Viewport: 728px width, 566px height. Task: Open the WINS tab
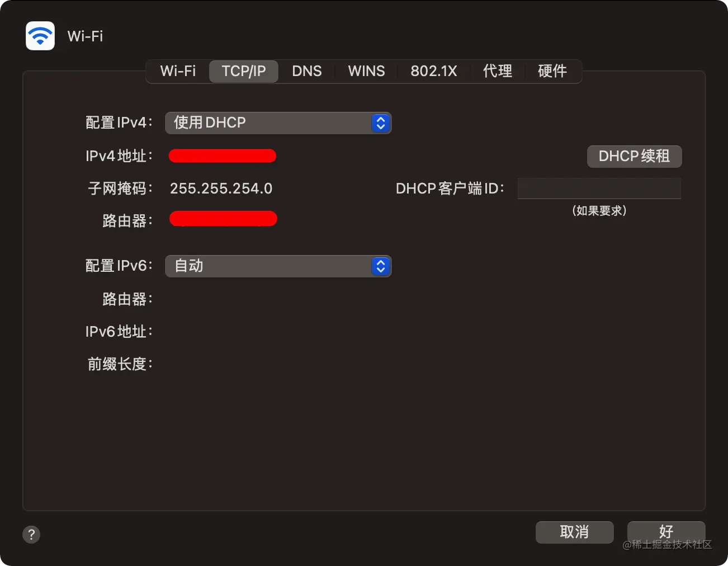(366, 71)
